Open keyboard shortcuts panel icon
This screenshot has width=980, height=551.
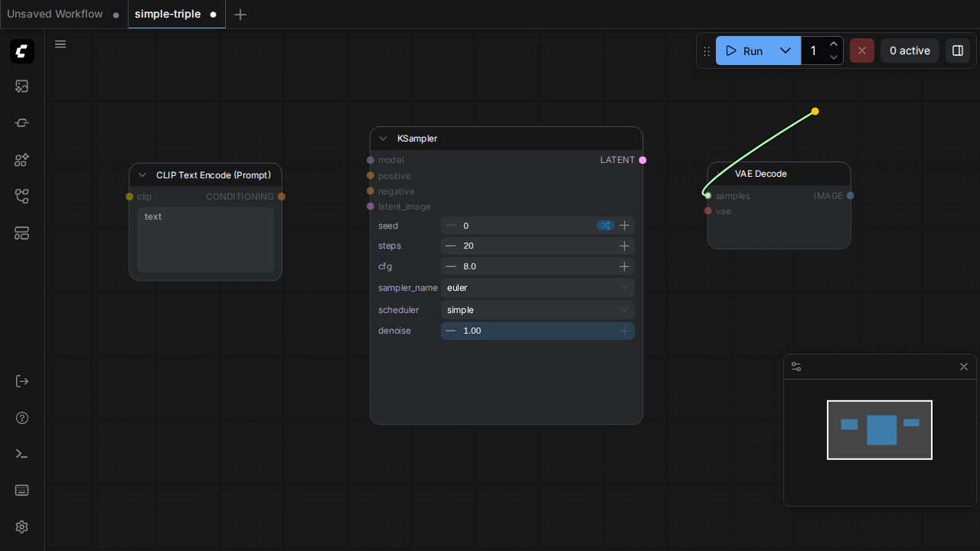tap(22, 491)
